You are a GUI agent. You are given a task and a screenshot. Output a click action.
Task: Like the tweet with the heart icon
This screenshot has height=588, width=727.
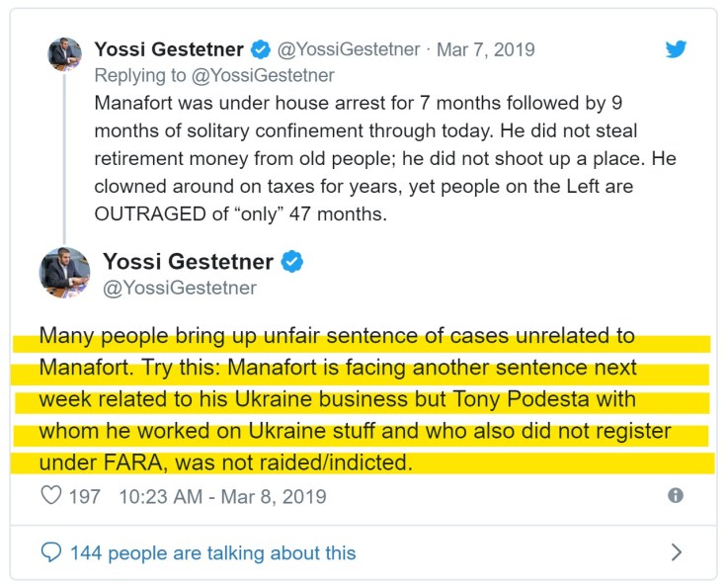[51, 496]
